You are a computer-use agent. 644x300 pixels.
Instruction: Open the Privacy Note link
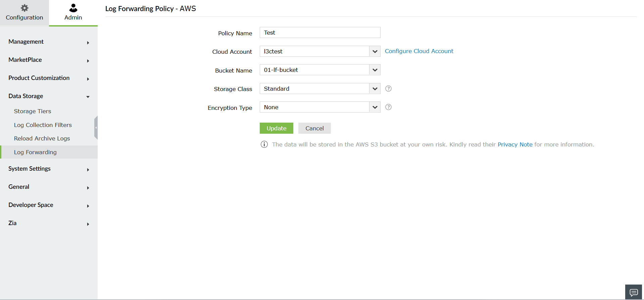515,144
